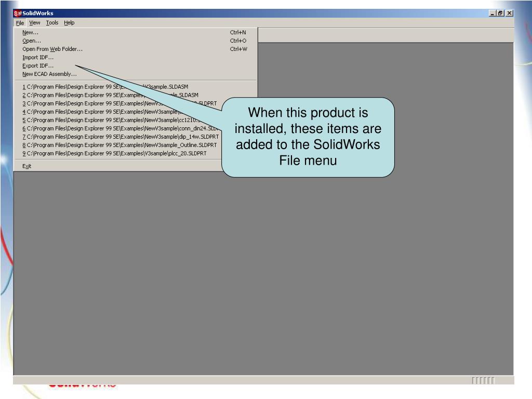Image resolution: width=532 pixels, height=399 pixels.
Task: Open the File menu
Action: pyautogui.click(x=20, y=23)
